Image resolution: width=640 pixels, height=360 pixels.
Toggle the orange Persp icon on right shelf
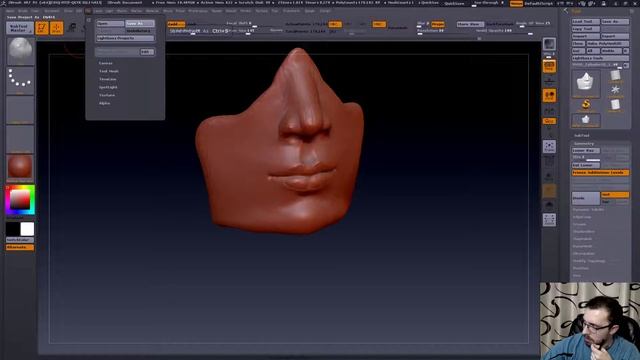549,66
